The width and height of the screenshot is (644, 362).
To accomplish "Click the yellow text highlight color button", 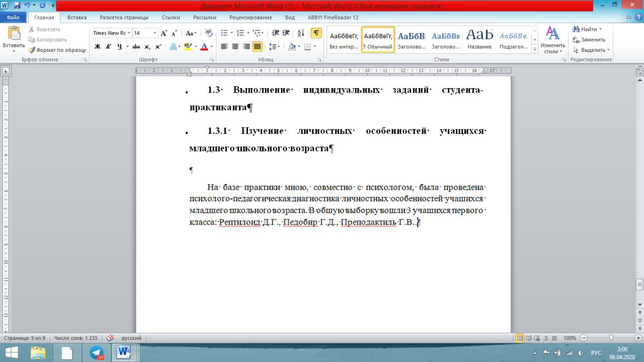I will tap(187, 47).
